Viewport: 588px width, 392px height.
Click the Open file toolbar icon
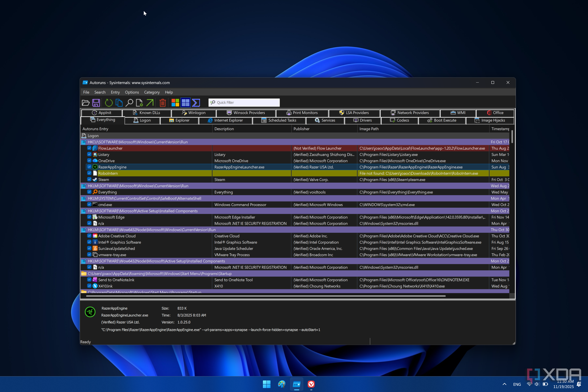point(86,103)
